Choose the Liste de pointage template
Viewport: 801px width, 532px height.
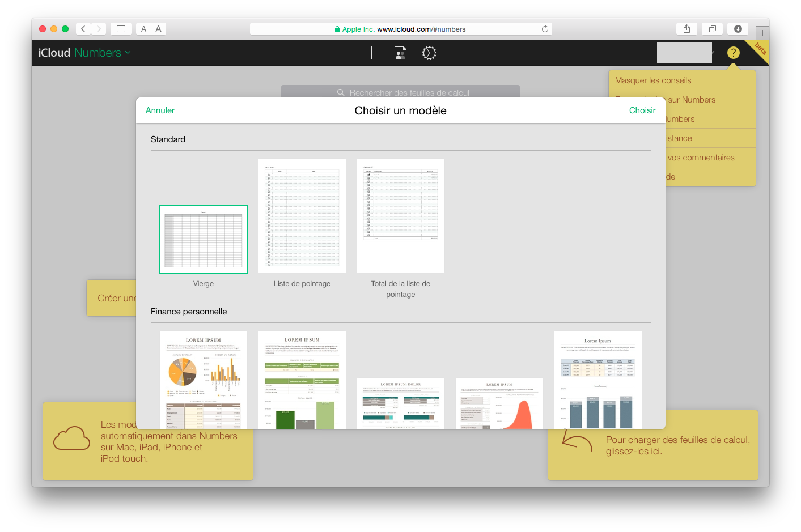302,216
